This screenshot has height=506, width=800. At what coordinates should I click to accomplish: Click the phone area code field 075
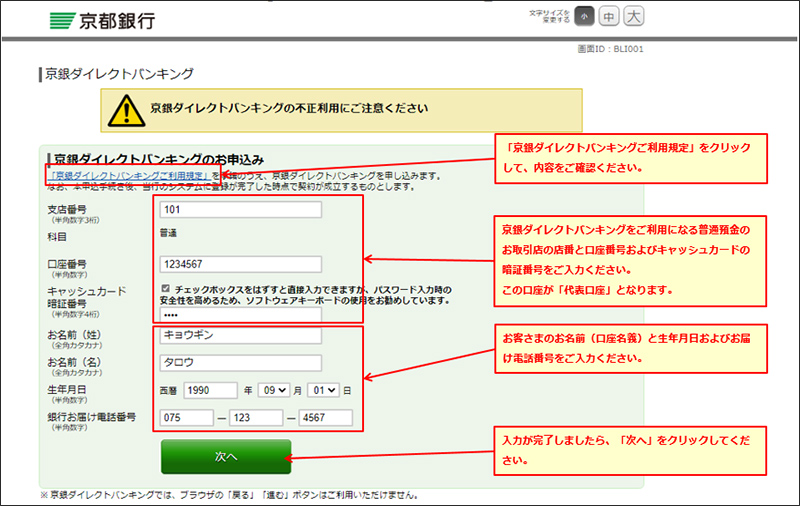[186, 418]
